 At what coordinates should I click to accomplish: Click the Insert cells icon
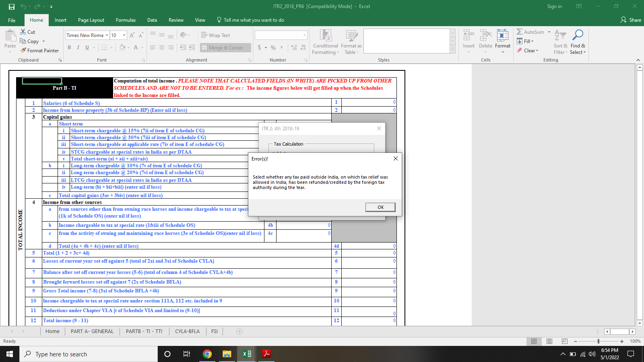pos(469,36)
